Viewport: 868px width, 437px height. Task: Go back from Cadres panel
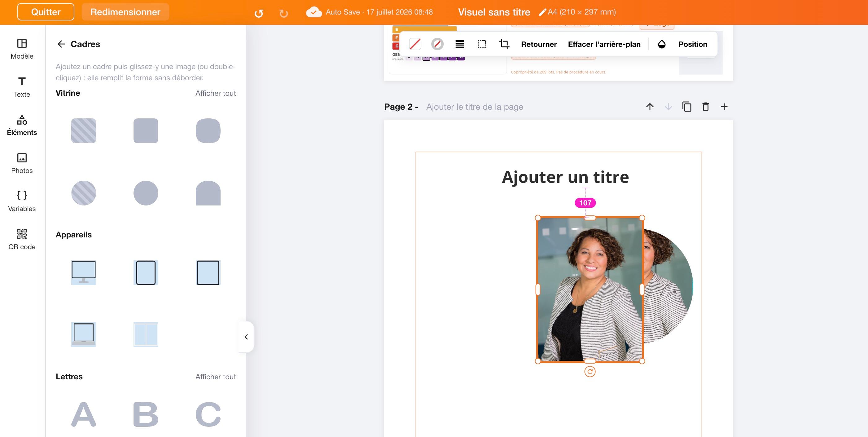[61, 44]
